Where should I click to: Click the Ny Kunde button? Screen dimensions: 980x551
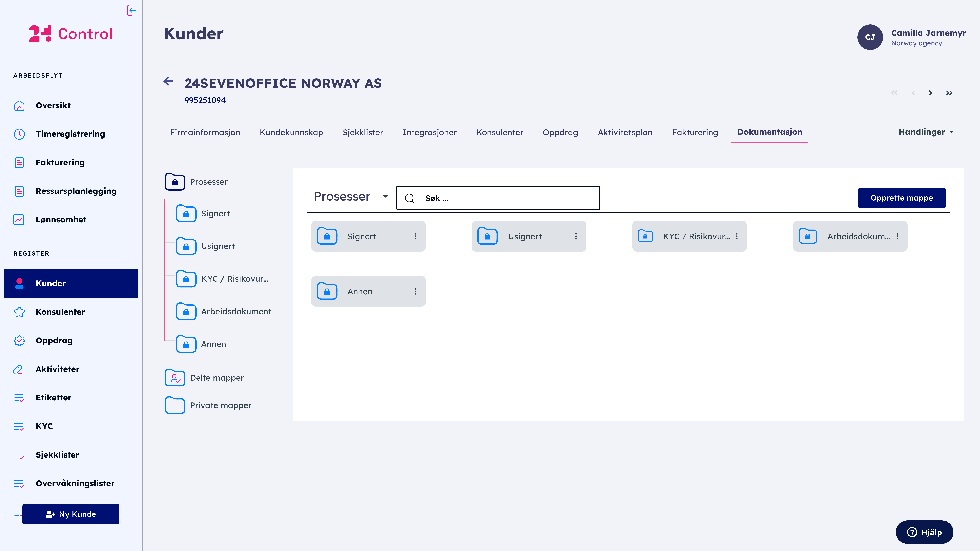click(x=71, y=514)
